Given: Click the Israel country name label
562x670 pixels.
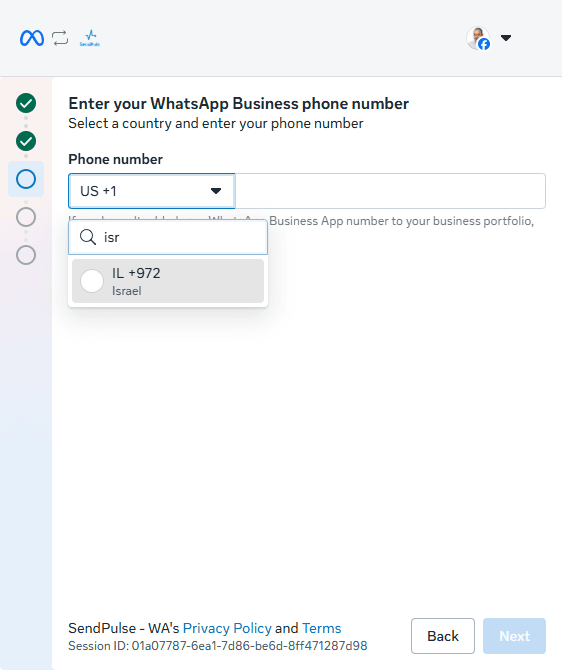Looking at the screenshot, I should (x=127, y=291).
